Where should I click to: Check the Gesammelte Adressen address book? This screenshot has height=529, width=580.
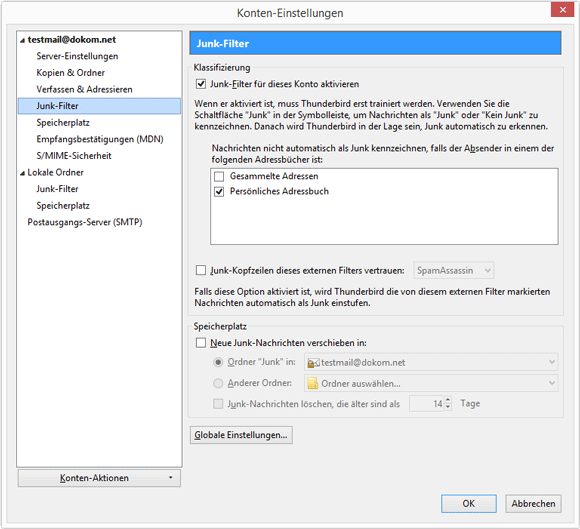[x=219, y=176]
